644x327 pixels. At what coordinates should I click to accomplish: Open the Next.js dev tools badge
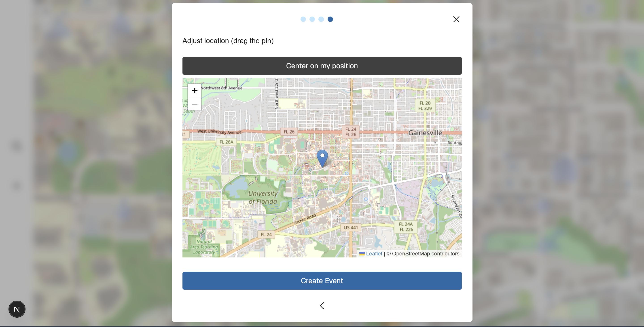click(x=17, y=309)
